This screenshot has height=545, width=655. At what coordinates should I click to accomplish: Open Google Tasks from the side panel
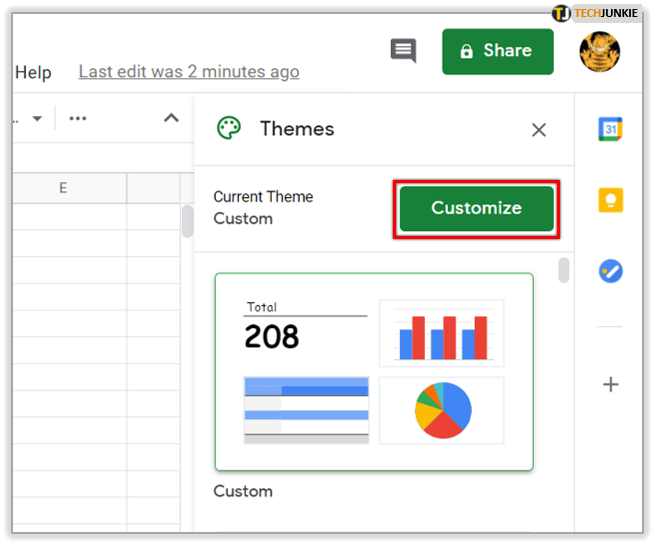coord(611,271)
